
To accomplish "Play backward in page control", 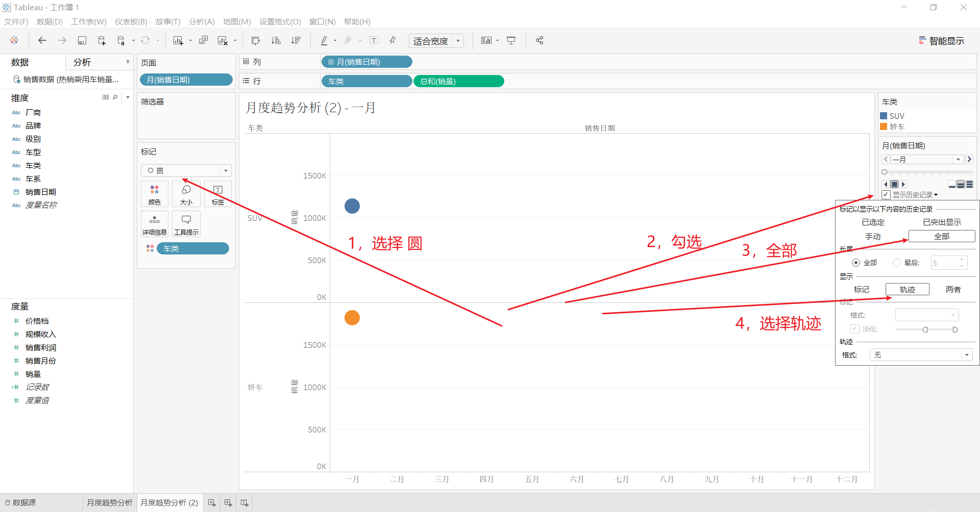I will (x=886, y=184).
